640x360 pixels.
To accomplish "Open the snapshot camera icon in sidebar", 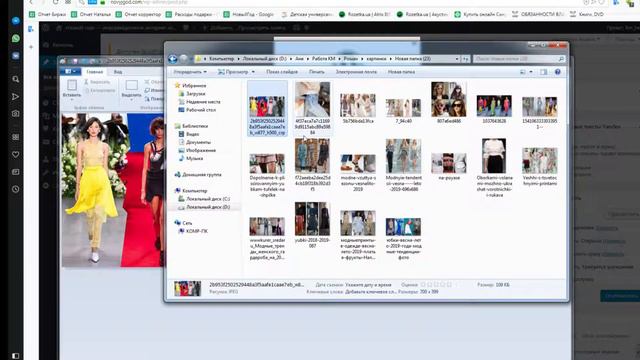I will pos(16,114).
